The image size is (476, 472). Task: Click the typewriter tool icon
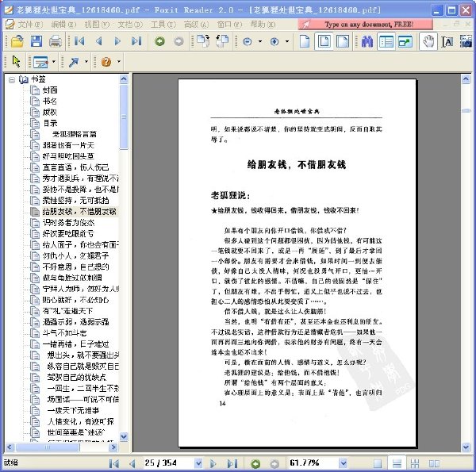pos(40,62)
